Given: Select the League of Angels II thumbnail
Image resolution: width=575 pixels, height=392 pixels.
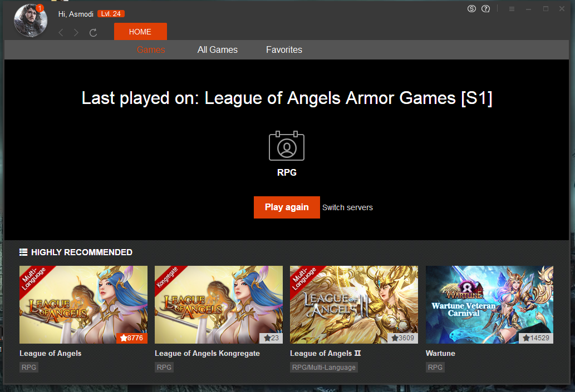Looking at the screenshot, I should pos(354,304).
